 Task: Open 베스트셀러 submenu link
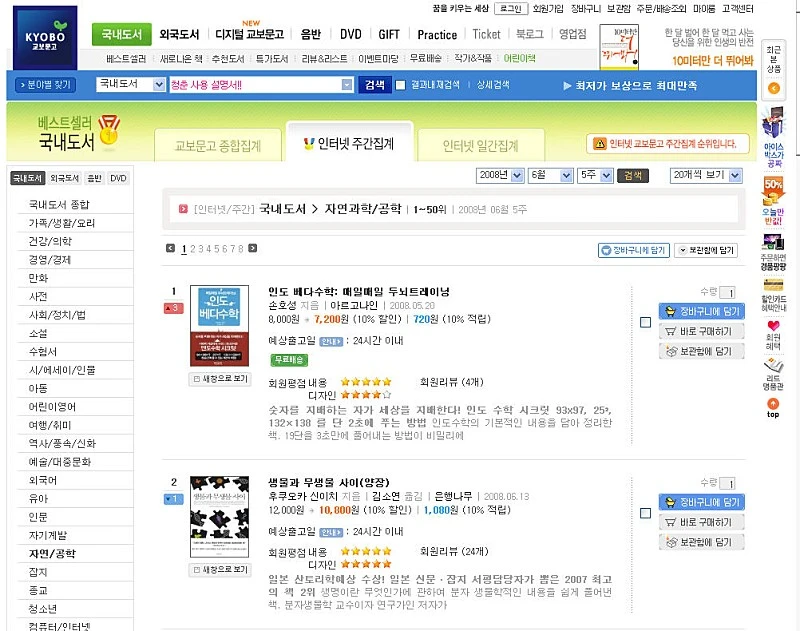tap(126, 59)
